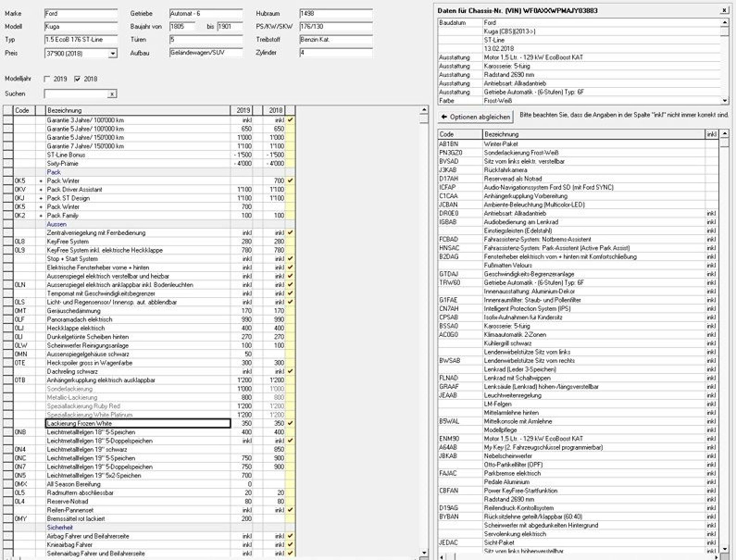
Task: Toggle checkmark for Zentralverriegelung mit Fernbedienung
Action: pos(290,233)
